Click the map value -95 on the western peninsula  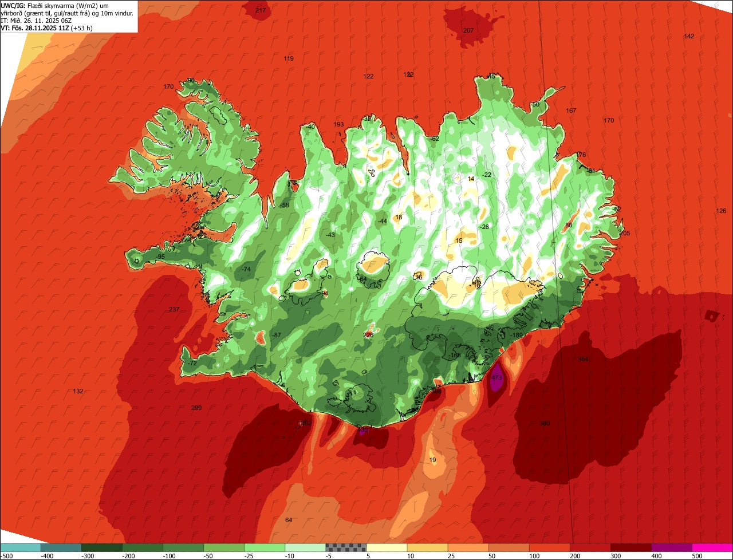pyautogui.click(x=161, y=257)
